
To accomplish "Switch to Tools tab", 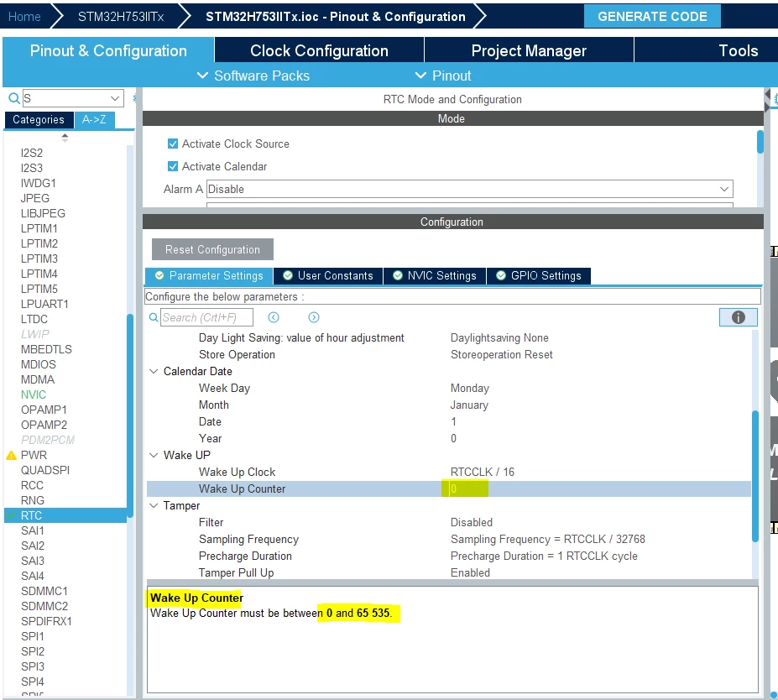I will point(738,50).
